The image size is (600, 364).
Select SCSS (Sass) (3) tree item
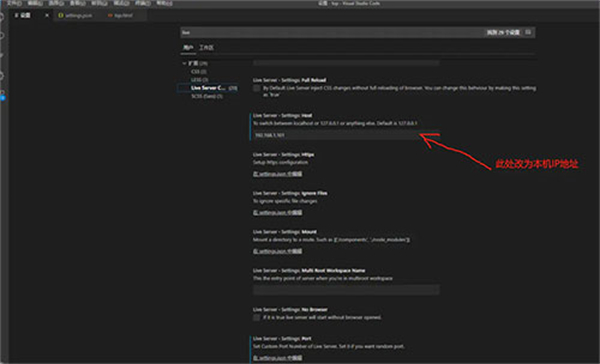[x=207, y=96]
